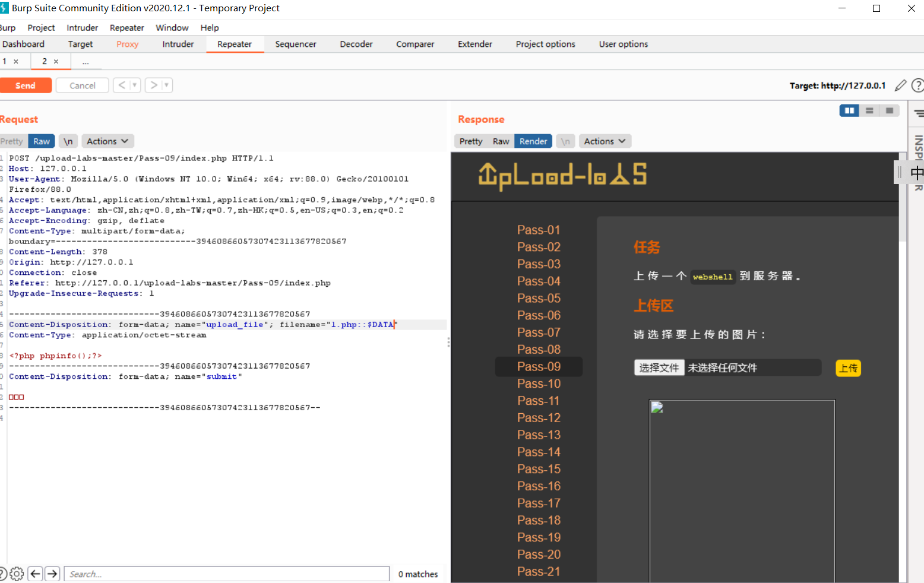Click the upload-labs logo header
Image resolution: width=924 pixels, height=583 pixels.
click(562, 175)
